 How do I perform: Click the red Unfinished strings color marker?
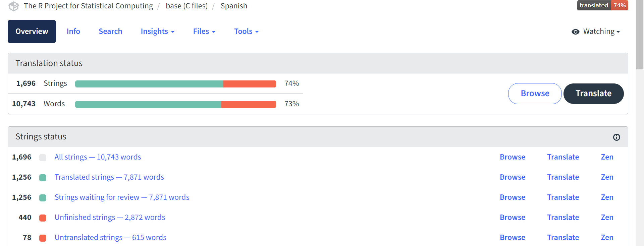(x=43, y=218)
